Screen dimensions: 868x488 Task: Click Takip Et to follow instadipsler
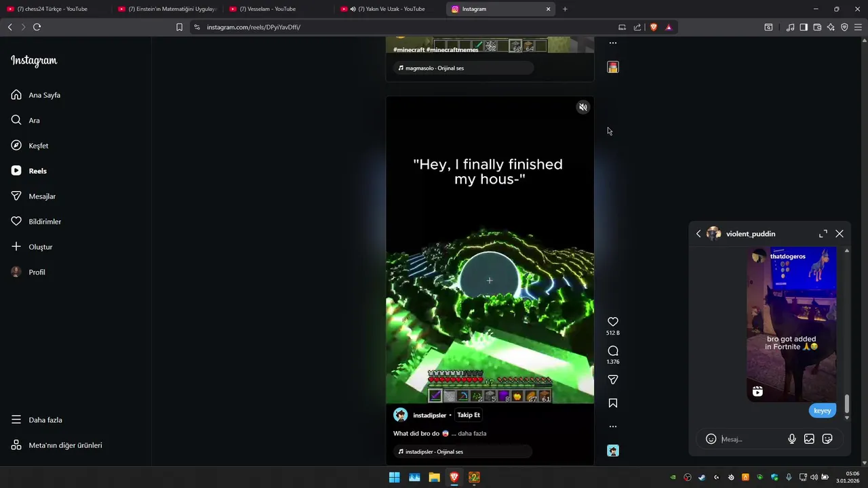pos(469,415)
